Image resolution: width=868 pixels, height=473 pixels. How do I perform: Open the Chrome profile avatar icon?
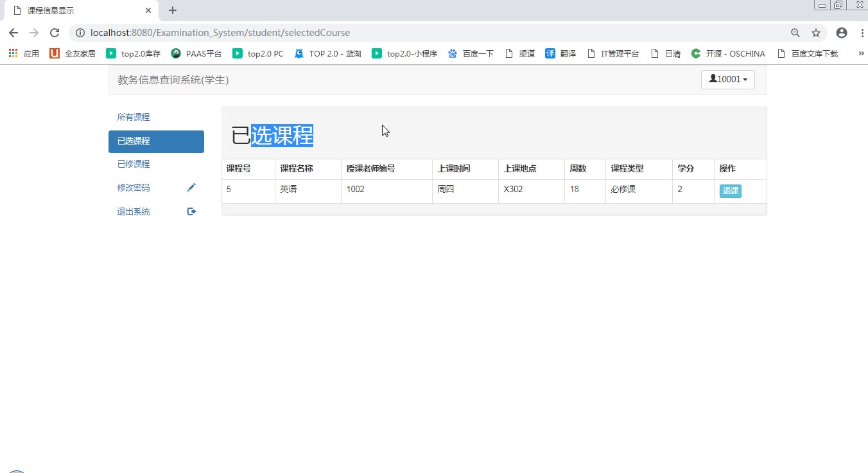(x=841, y=33)
